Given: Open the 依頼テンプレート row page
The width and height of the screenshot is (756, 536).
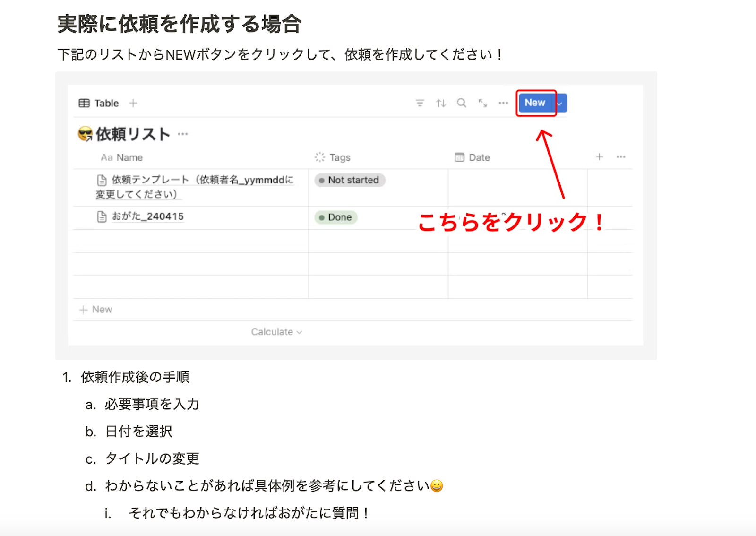Looking at the screenshot, I should pos(195,187).
